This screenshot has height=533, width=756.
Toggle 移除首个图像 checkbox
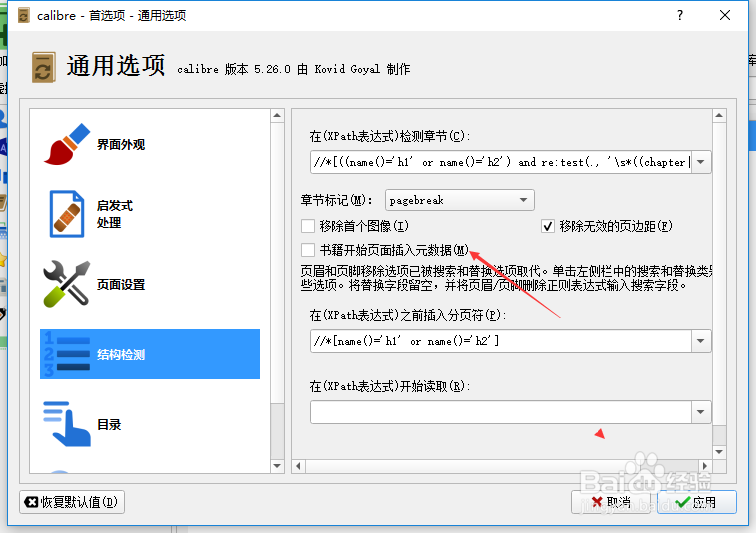coord(308,226)
